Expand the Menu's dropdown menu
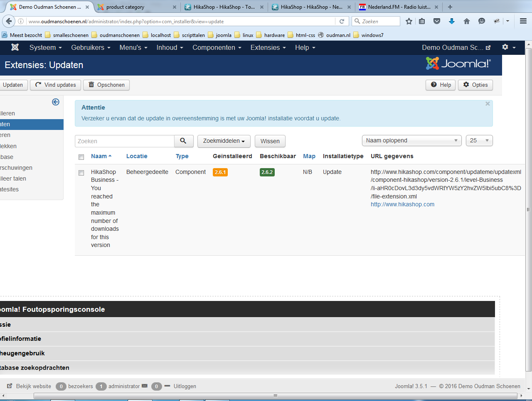 point(133,48)
